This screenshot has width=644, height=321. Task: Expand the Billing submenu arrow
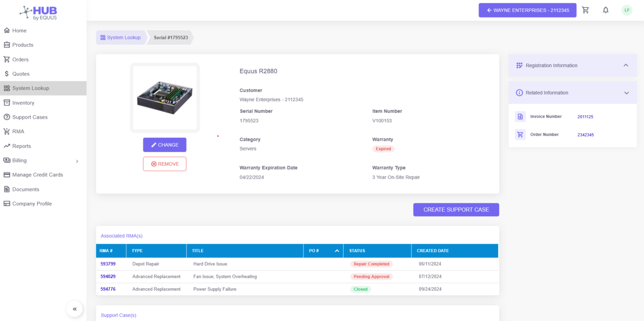[x=77, y=161]
